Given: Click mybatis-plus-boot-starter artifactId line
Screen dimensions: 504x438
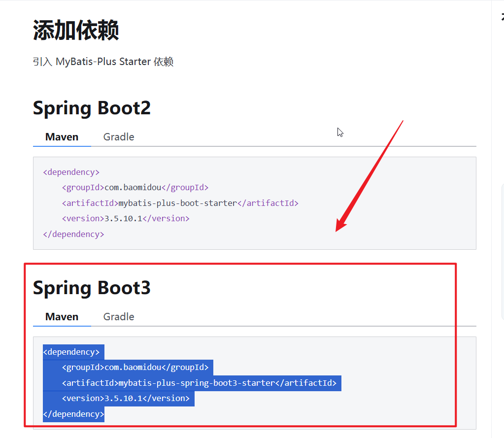Looking at the screenshot, I should tap(180, 203).
